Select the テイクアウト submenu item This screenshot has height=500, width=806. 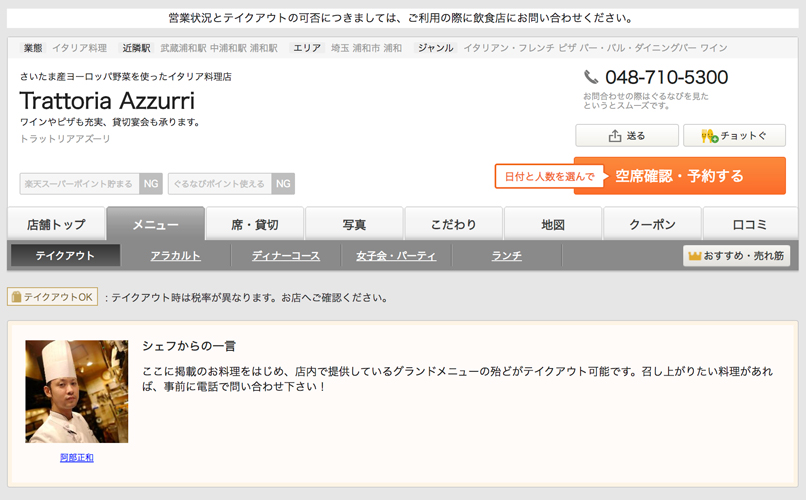tap(65, 255)
